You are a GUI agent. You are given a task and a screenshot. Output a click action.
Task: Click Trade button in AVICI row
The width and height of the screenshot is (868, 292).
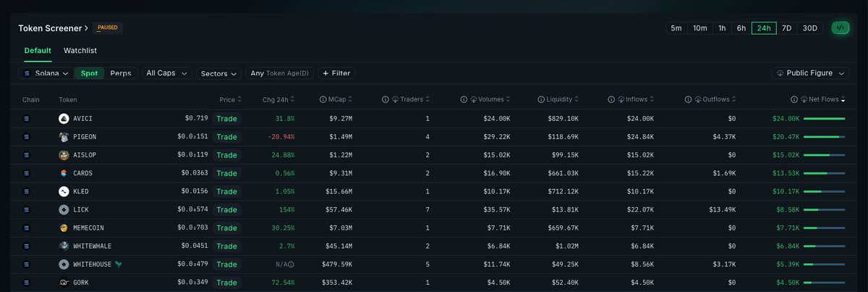click(x=226, y=118)
